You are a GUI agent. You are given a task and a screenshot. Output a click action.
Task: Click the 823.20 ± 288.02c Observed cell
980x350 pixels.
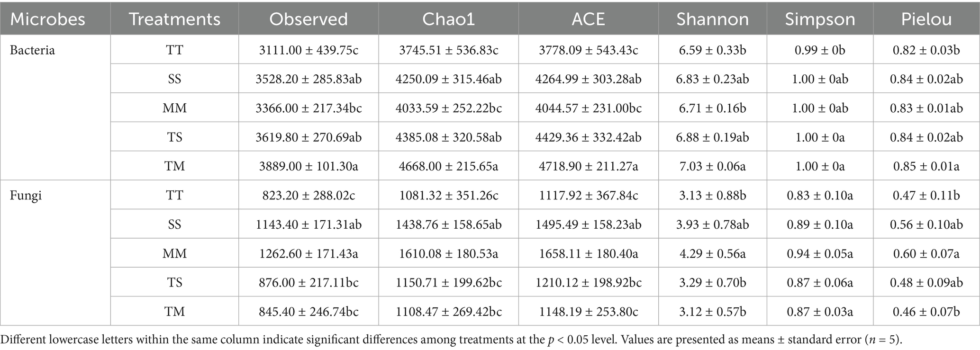click(x=309, y=195)
